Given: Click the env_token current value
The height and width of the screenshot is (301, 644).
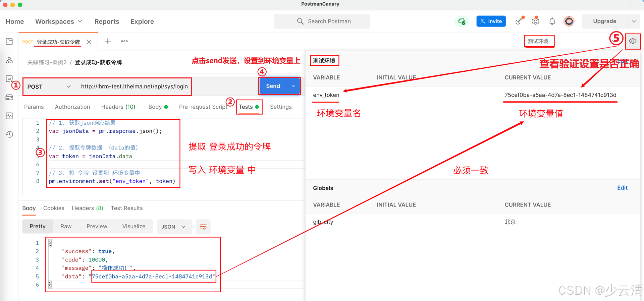Looking at the screenshot, I should coord(560,95).
